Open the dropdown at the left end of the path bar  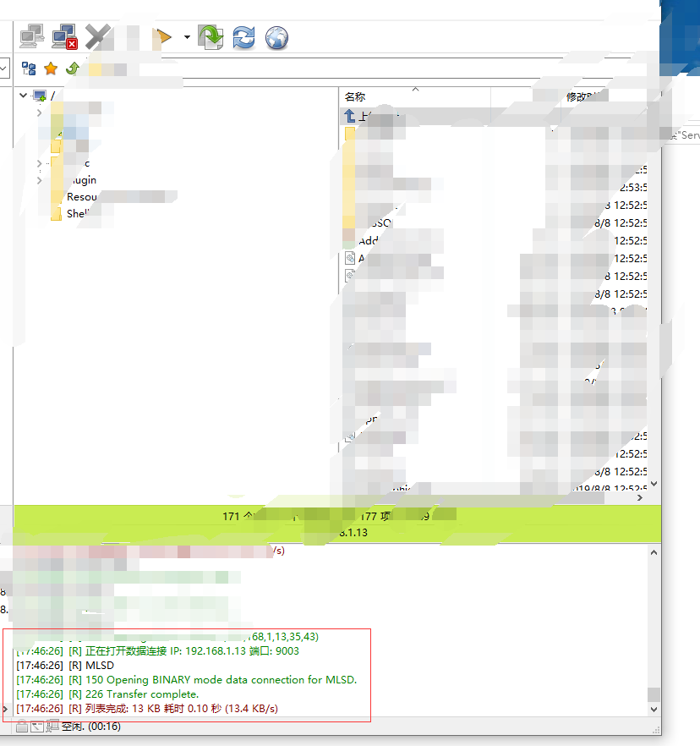pos(3,69)
